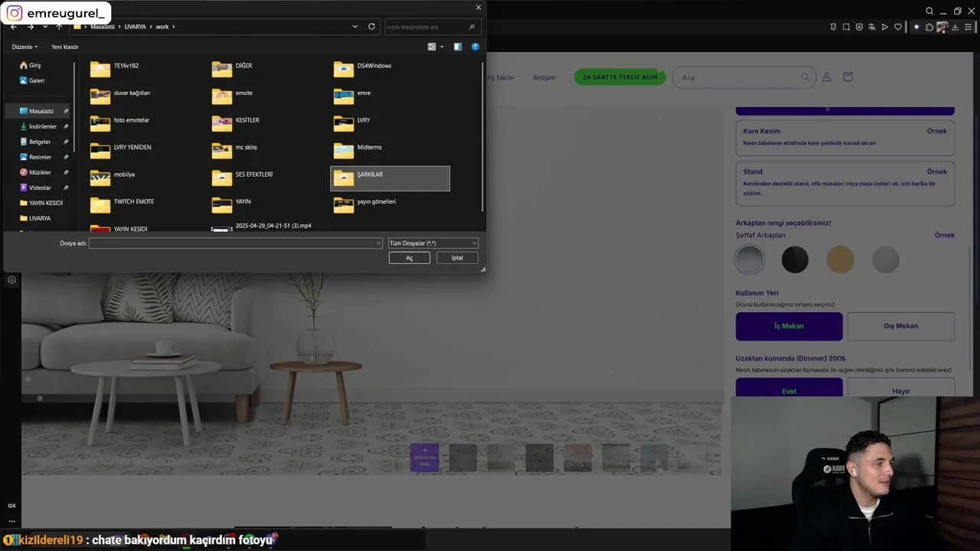This screenshot has height=551, width=980.
Task: Create a new folder with Yeni klasör
Action: pos(65,47)
